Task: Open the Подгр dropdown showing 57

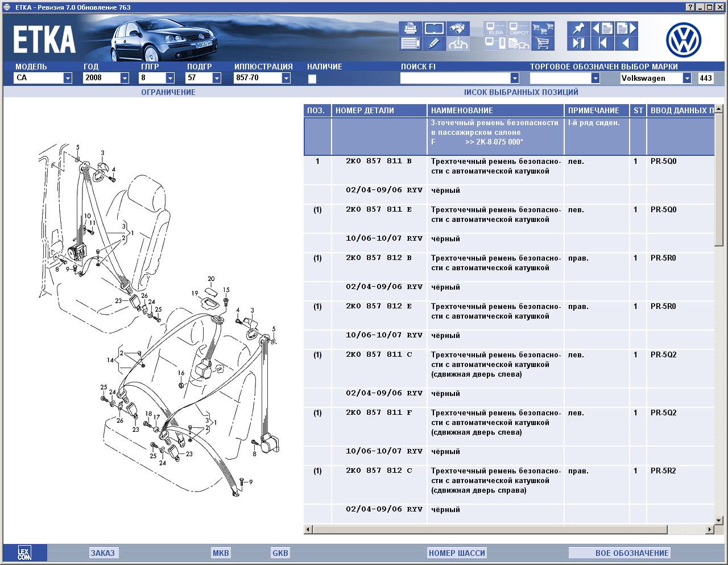Action: point(216,78)
